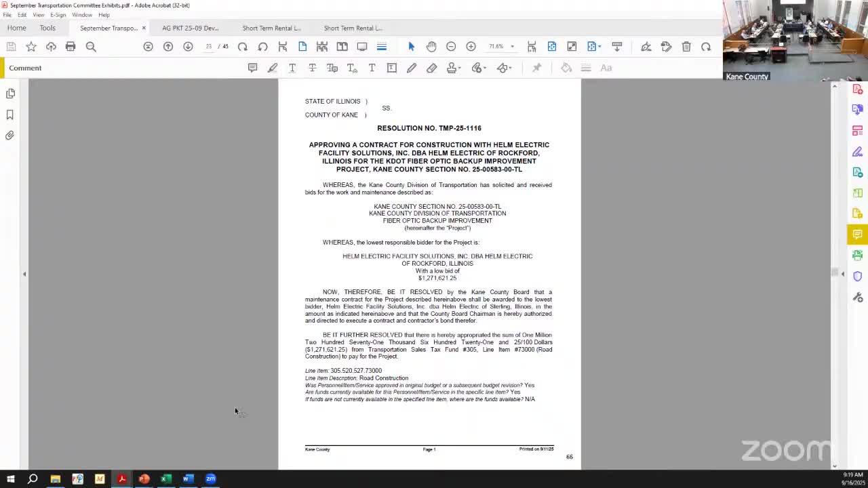The image size is (868, 488).
Task: Switch to Word on the taskbar
Action: [189, 479]
